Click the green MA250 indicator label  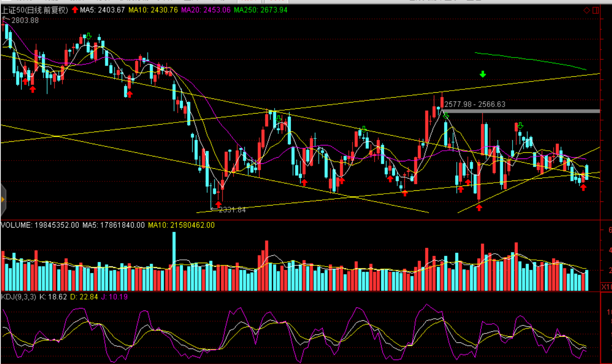[260, 10]
